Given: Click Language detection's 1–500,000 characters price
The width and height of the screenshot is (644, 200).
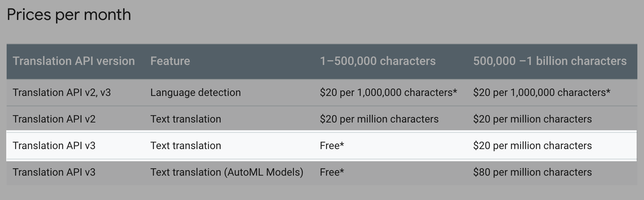Looking at the screenshot, I should [x=388, y=92].
